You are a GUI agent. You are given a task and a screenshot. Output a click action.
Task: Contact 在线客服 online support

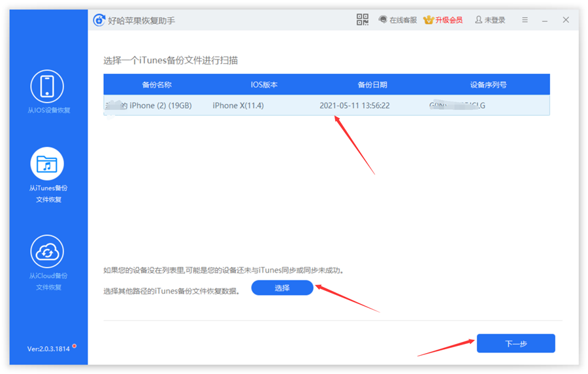(397, 20)
